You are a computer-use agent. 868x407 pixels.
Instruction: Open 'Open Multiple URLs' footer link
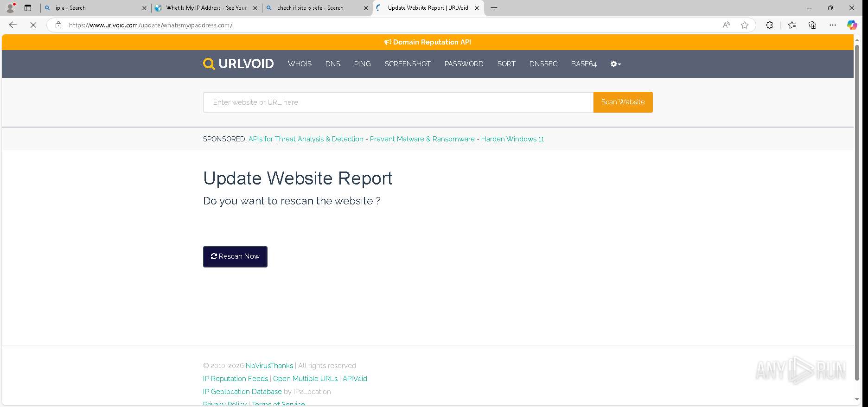305,379
